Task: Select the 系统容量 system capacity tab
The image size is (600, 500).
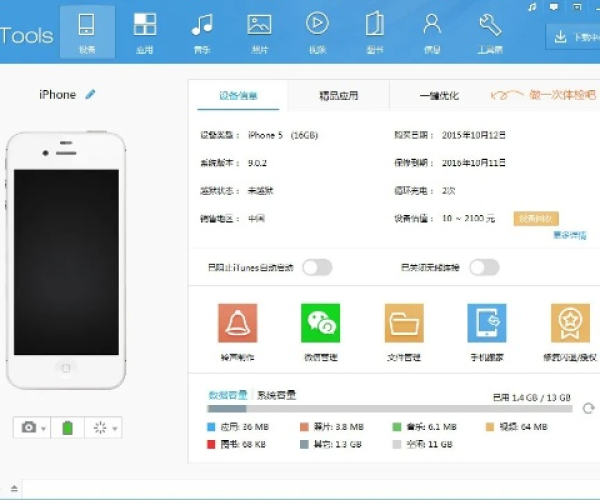Action: tap(276, 395)
